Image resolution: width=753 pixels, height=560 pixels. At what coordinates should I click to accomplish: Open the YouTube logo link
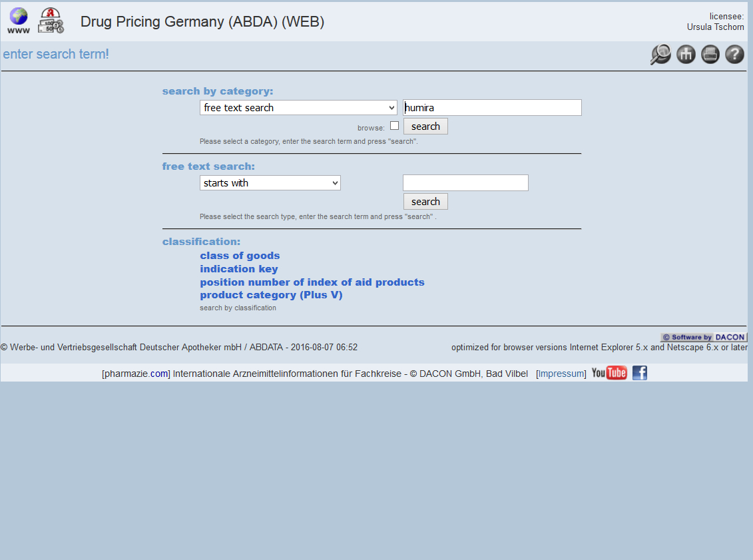pos(609,373)
